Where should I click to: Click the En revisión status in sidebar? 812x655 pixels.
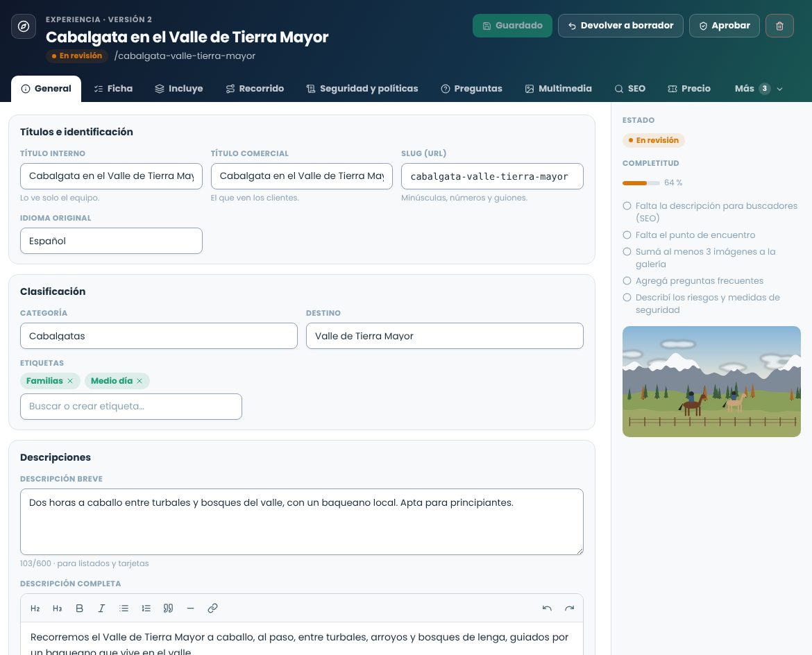654,140
